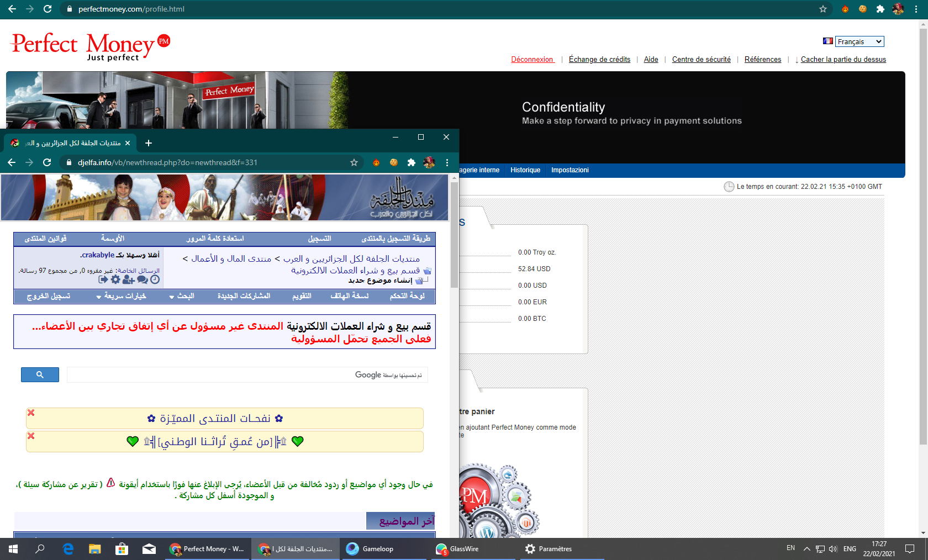This screenshot has height=560, width=928.
Task: Open the Références link
Action: pos(762,60)
